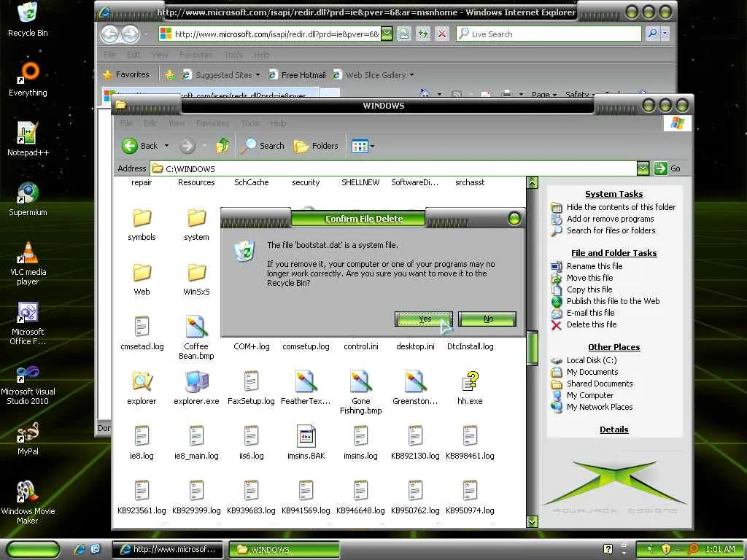
Task: Click Rename this file task
Action: (x=594, y=266)
